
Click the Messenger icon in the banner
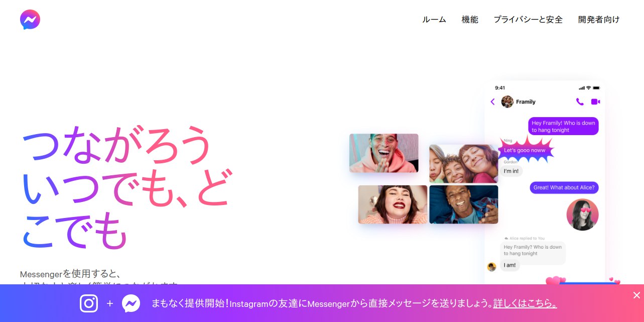coord(131,303)
